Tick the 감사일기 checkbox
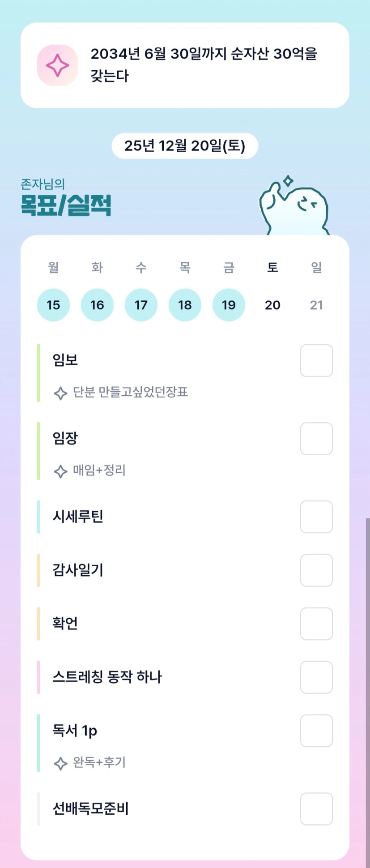The width and height of the screenshot is (370, 868). [316, 570]
